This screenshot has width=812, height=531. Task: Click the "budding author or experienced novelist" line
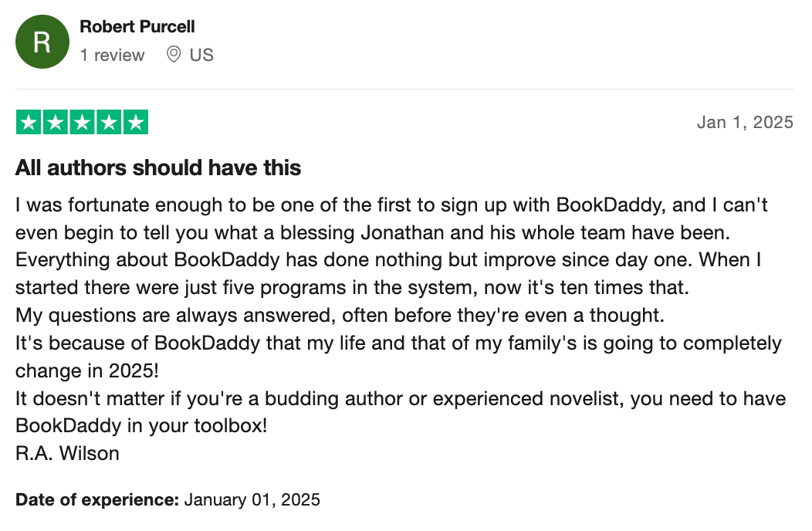[401, 398]
